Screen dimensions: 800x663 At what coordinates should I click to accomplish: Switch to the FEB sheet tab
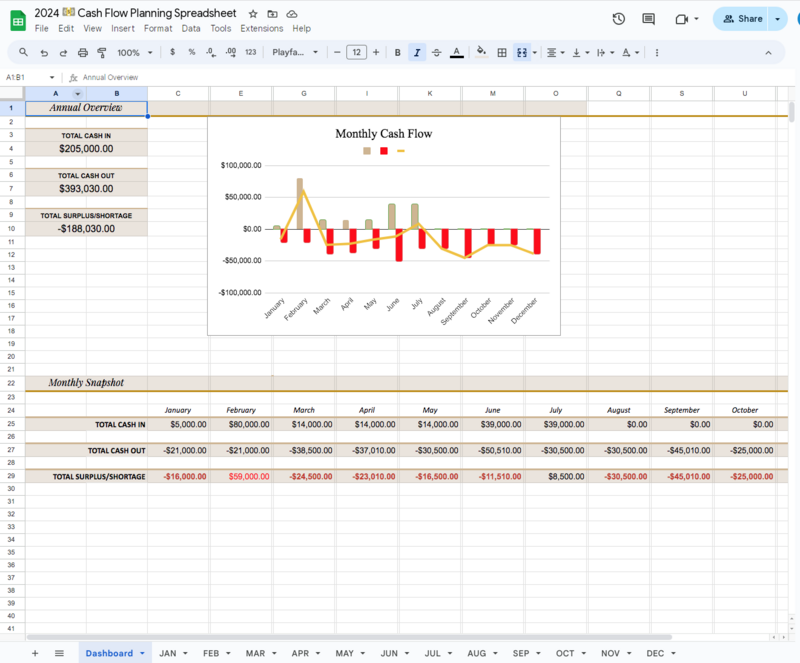pos(211,653)
